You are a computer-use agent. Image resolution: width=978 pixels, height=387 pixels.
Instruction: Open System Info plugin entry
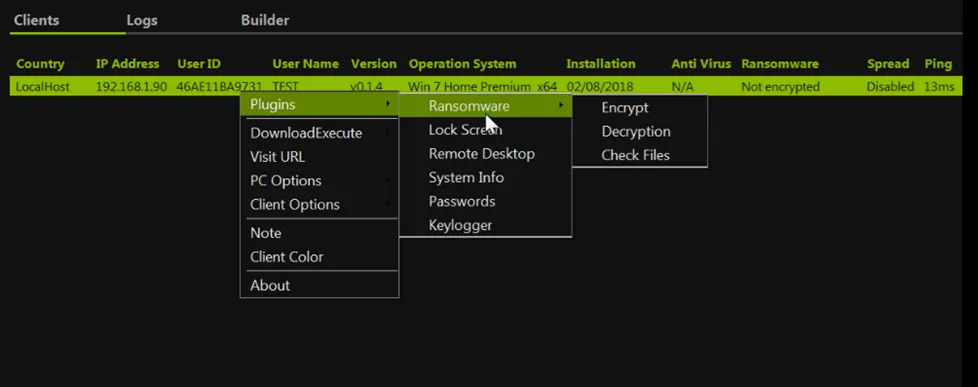click(x=485, y=177)
